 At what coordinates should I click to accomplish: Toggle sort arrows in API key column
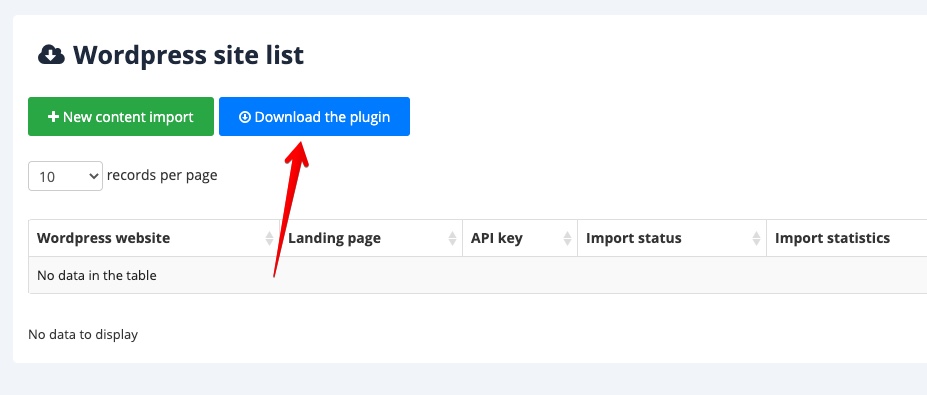click(568, 238)
